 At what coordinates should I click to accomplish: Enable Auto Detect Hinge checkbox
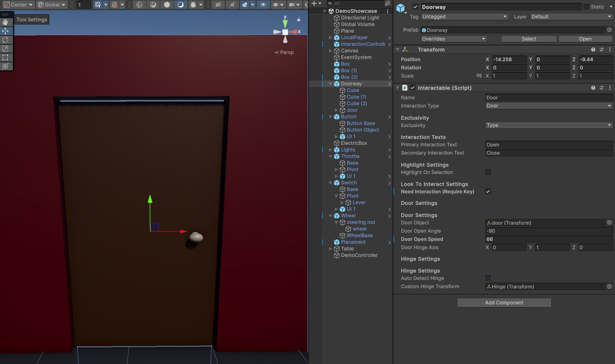pos(488,278)
